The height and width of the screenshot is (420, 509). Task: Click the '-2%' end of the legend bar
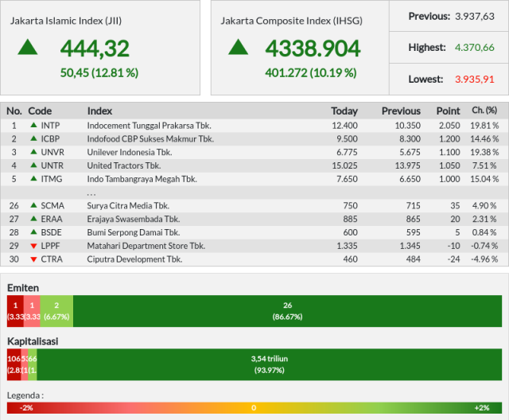click(26, 407)
